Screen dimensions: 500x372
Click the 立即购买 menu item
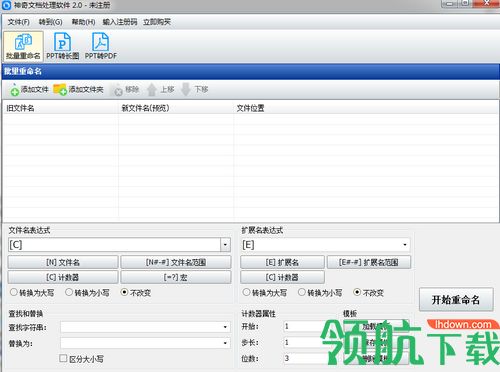[157, 22]
